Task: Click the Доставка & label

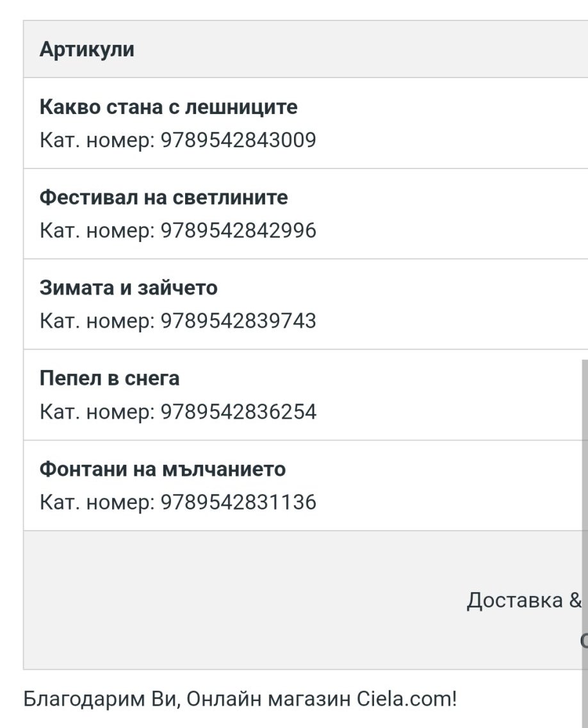Action: coord(524,601)
